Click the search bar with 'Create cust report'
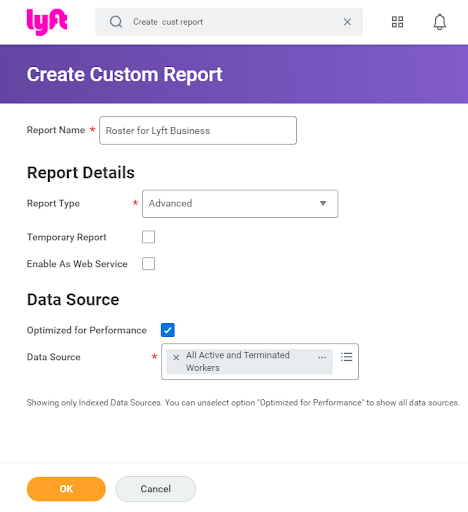 pos(229,22)
